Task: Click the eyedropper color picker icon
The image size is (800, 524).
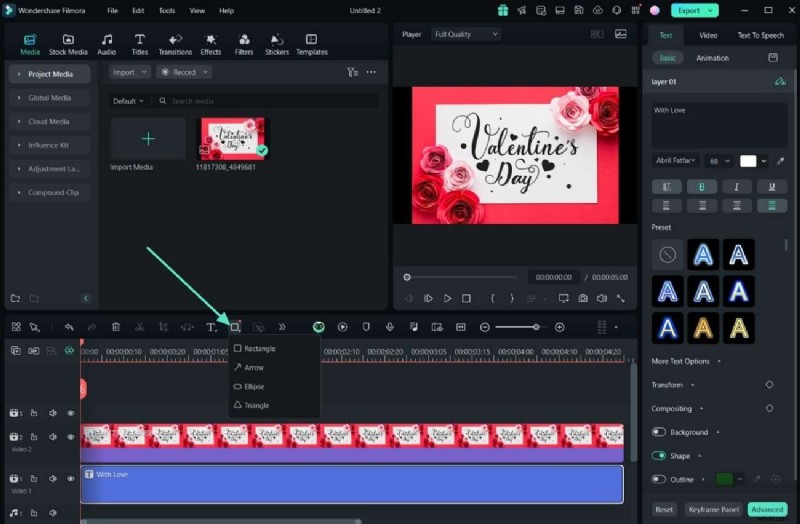Action: (x=780, y=161)
